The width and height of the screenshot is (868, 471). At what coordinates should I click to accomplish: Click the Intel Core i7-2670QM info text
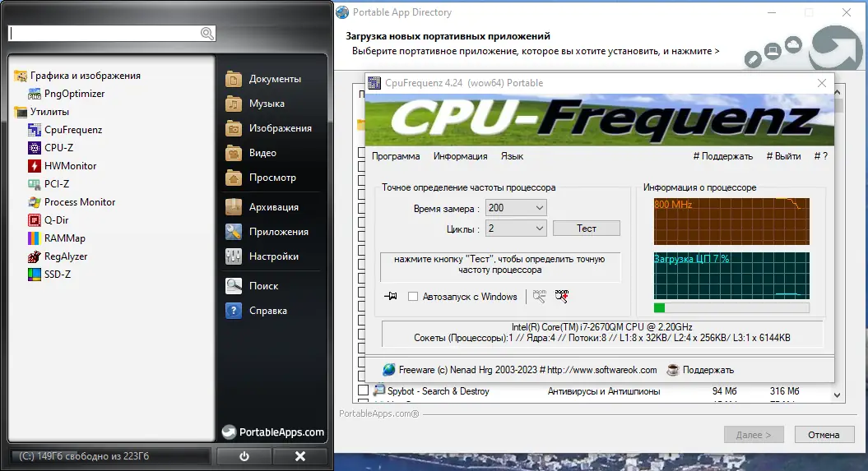tap(601, 327)
